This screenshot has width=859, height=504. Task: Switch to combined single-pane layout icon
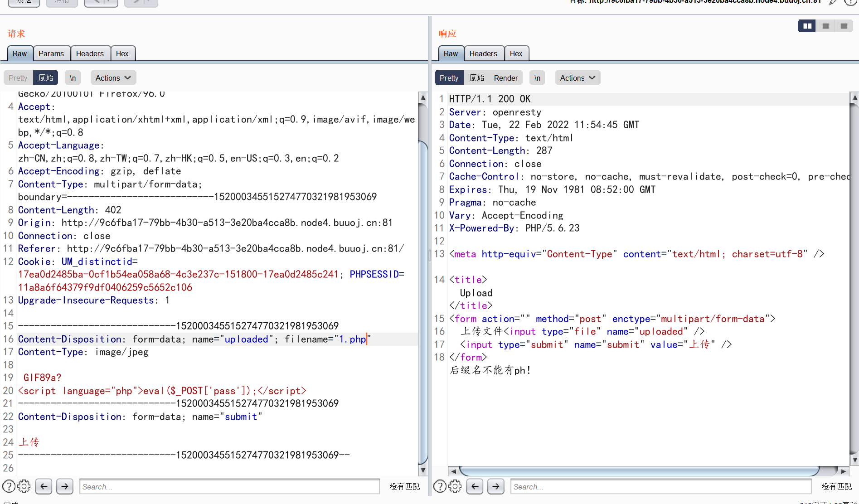click(844, 26)
